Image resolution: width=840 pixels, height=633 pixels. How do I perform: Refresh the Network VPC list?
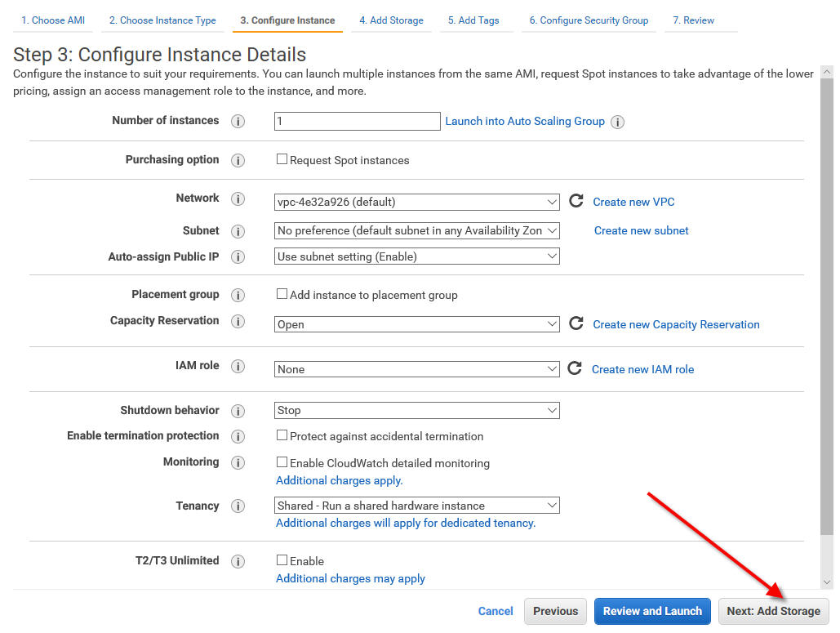click(576, 201)
